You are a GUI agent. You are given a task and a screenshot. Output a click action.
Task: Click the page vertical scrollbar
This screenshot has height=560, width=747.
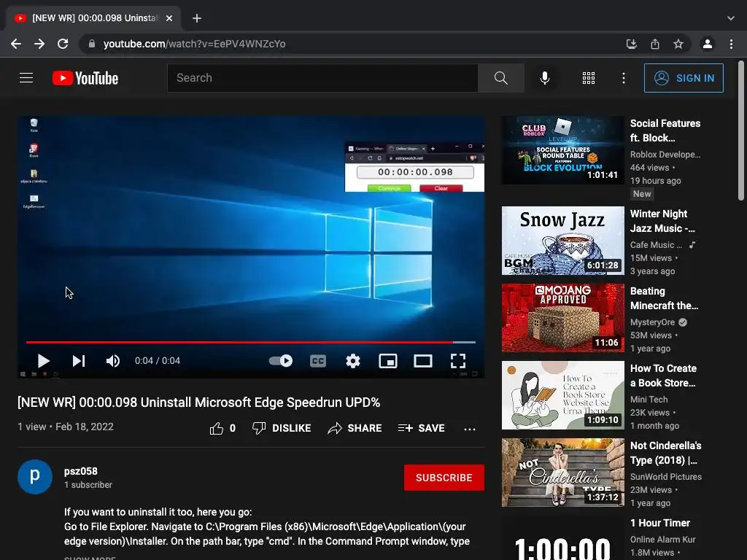741,130
